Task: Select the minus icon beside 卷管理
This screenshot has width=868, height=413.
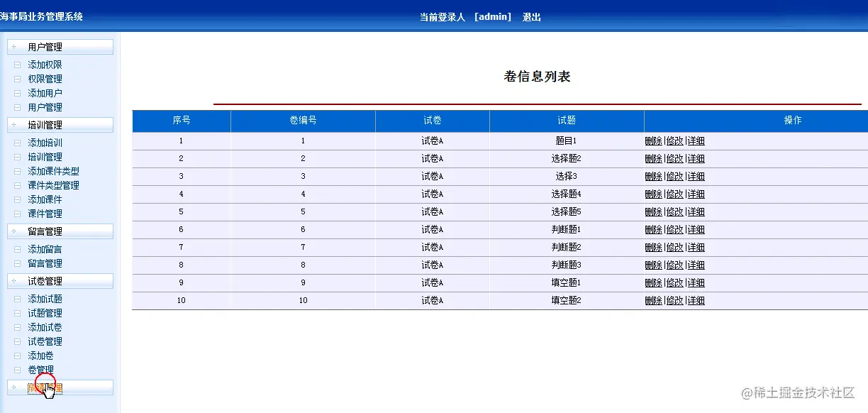Action: pos(16,370)
